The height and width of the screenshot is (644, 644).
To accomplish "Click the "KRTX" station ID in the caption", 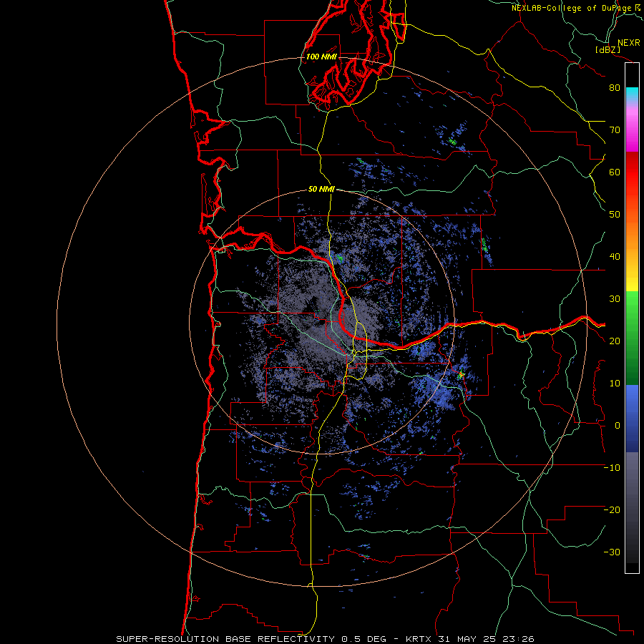I will 419,639.
